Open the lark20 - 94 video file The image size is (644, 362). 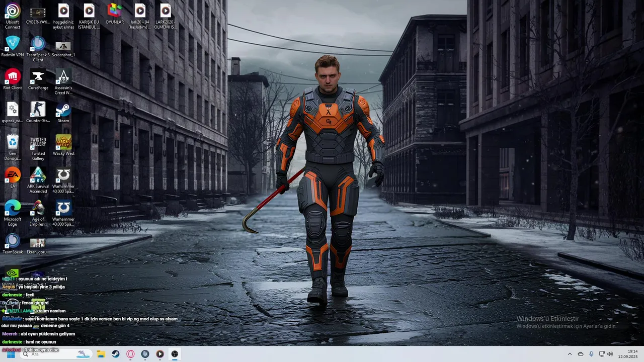(140, 16)
